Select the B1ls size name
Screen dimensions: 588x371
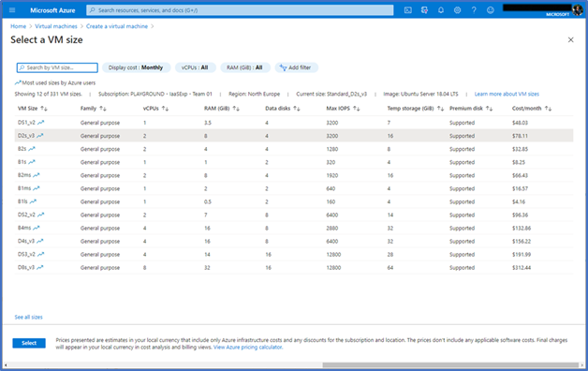pyautogui.click(x=22, y=201)
